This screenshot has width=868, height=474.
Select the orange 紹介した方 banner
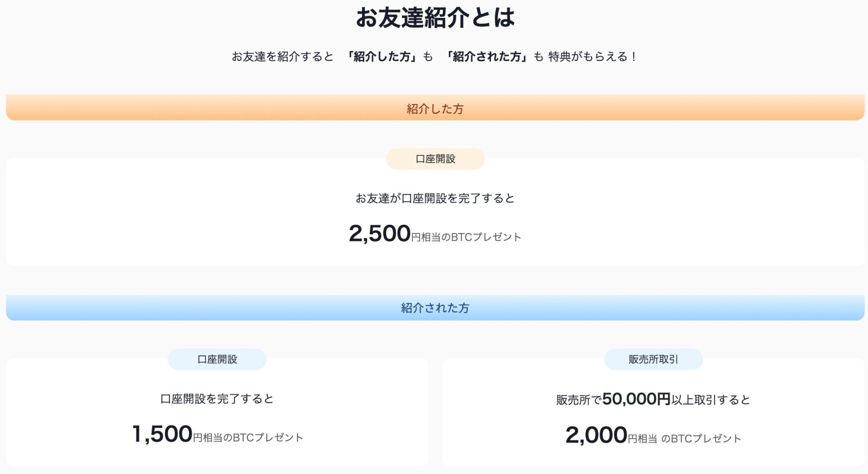(435, 108)
